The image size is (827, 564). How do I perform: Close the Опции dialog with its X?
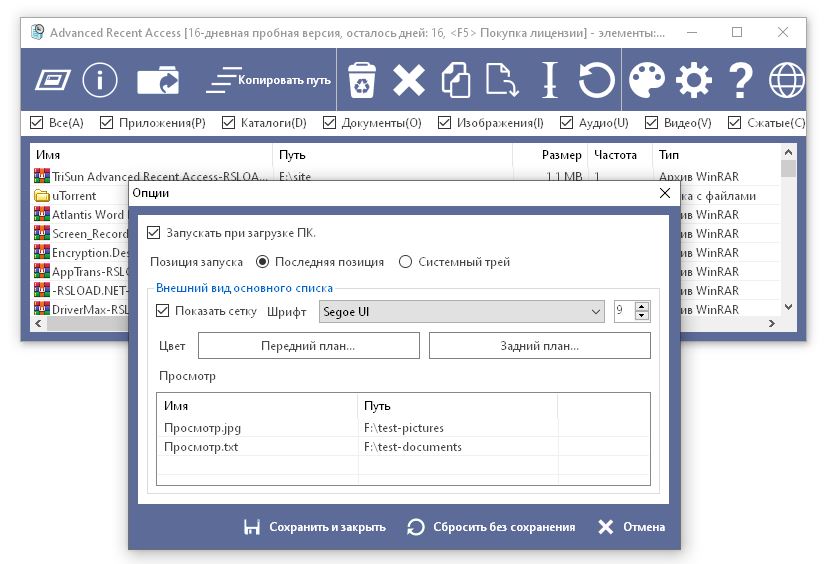pyautogui.click(x=665, y=193)
